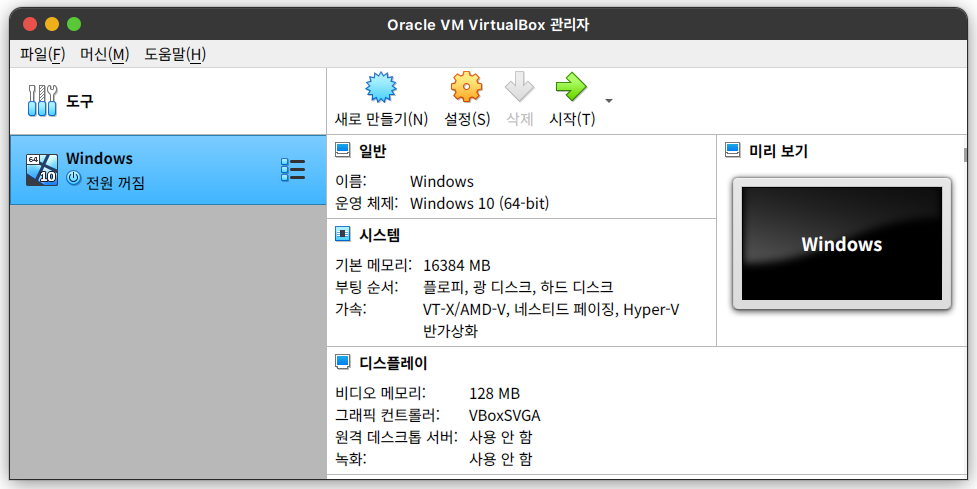Click the 녹화: label

point(351,460)
